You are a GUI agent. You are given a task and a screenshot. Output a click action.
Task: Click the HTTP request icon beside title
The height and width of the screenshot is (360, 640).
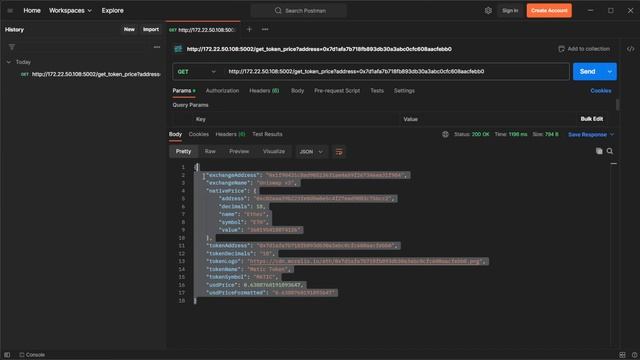click(x=178, y=49)
